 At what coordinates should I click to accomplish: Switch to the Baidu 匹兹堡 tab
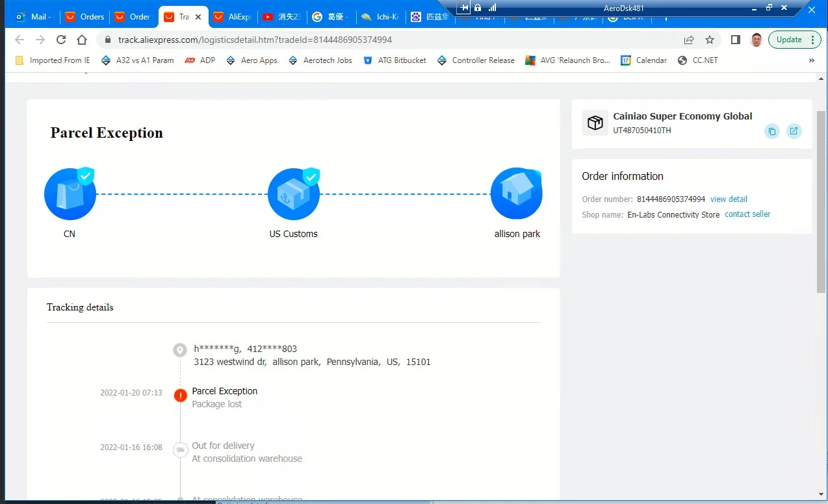click(x=430, y=17)
